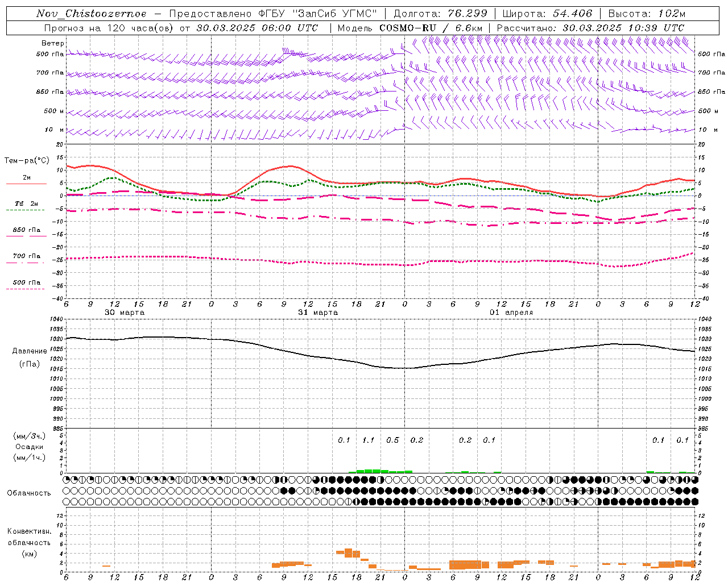Click the 0.5 precipitation value
728x582 pixels.
coord(392,440)
